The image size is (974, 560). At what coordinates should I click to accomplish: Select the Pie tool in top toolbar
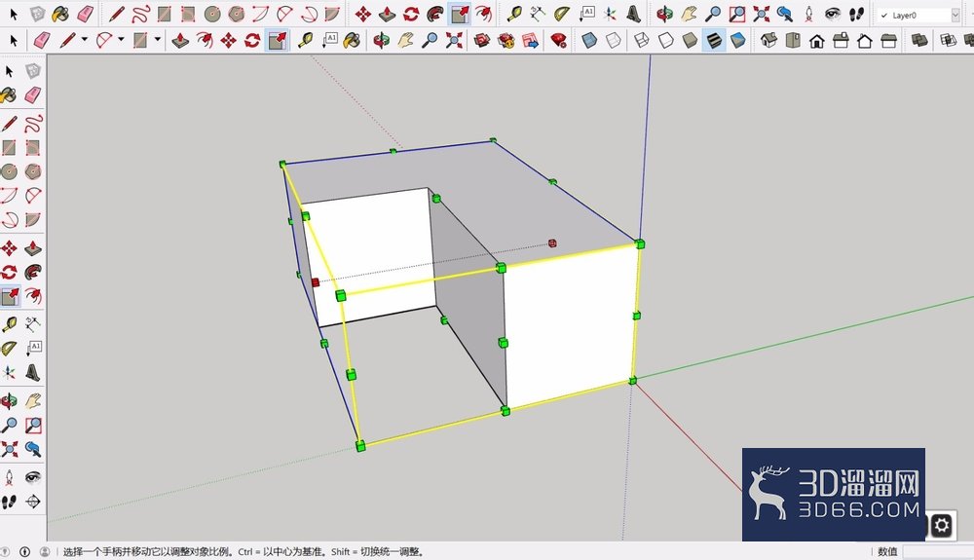[x=332, y=14]
